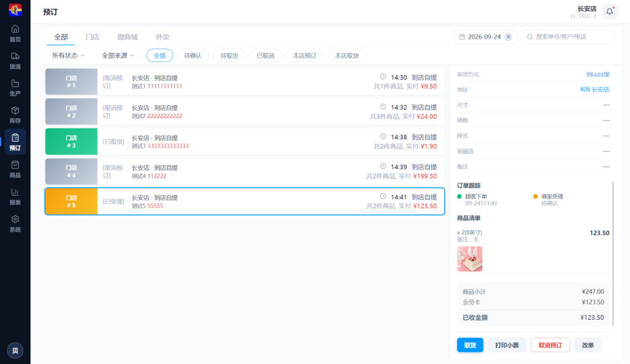Viewport: 630px width, 364px height.
Task: Click the clock icon beside 14:41
Action: (x=383, y=197)
